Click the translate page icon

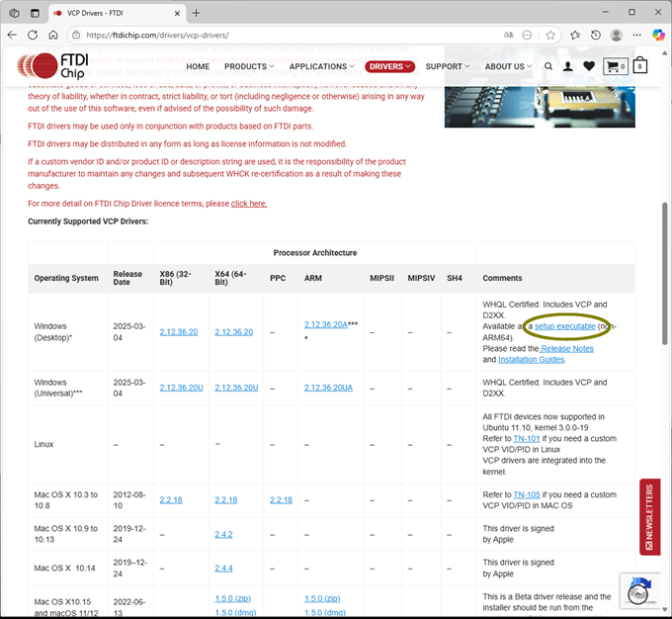point(508,35)
